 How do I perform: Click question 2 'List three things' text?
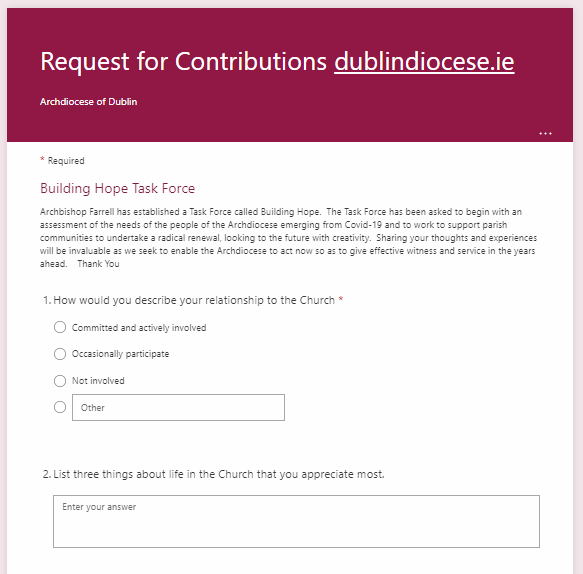tap(214, 474)
